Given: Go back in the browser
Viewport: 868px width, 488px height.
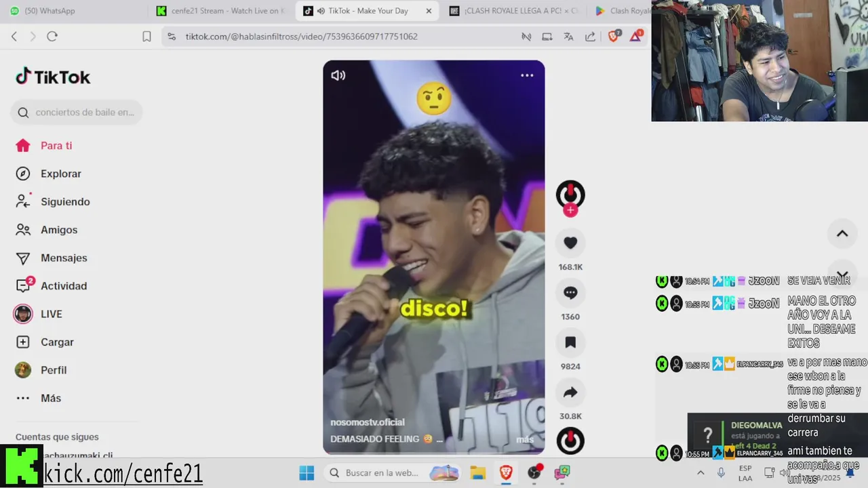Looking at the screenshot, I should [x=14, y=37].
